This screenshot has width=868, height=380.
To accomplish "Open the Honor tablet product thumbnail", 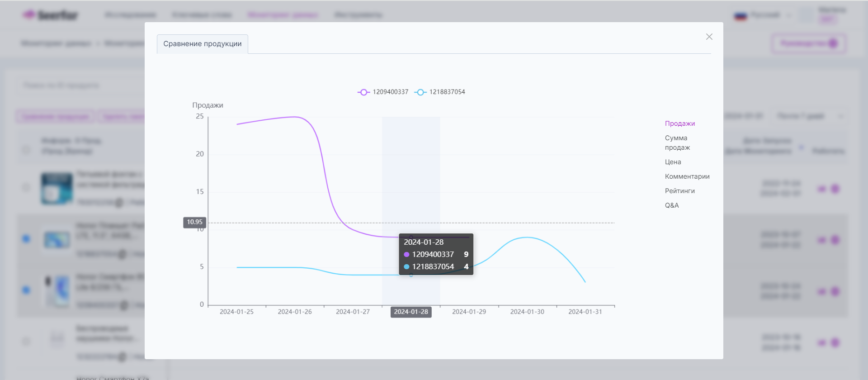I will 57,240.
